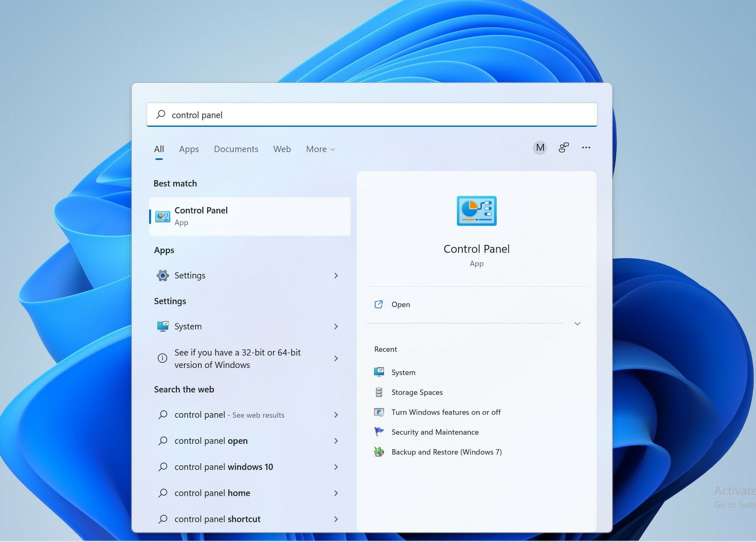Click search icon next to 'control panel open'
The height and width of the screenshot is (542, 756).
point(163,440)
